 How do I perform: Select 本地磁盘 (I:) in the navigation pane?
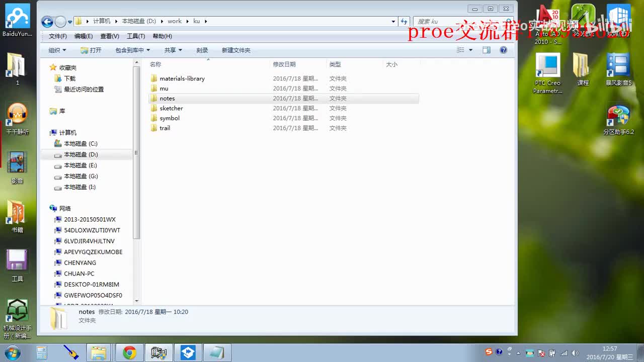[x=75, y=187]
